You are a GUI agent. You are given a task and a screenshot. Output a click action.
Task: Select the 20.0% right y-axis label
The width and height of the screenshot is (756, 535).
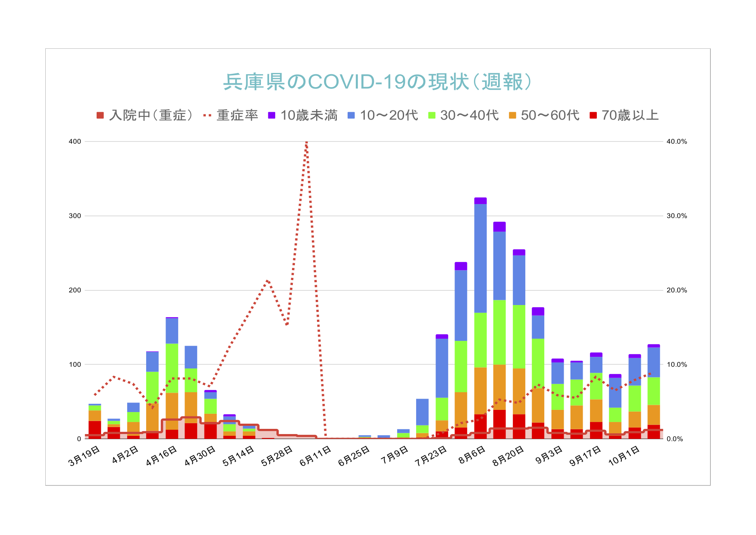tap(677, 290)
